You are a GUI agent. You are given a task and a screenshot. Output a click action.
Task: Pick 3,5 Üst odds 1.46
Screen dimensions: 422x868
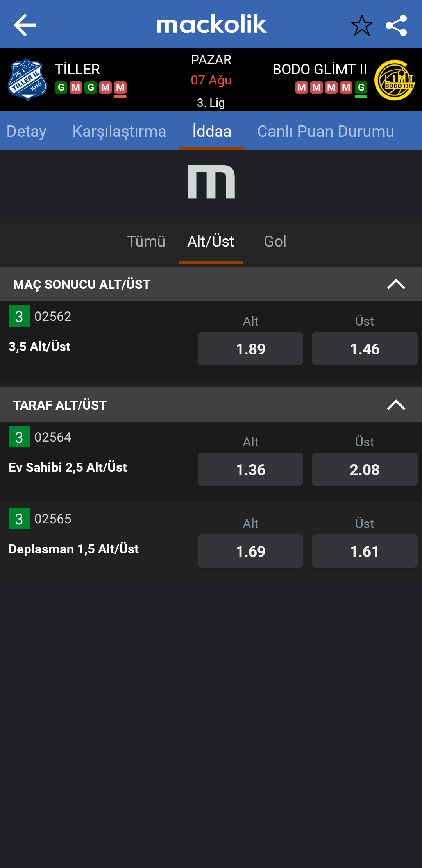(365, 349)
